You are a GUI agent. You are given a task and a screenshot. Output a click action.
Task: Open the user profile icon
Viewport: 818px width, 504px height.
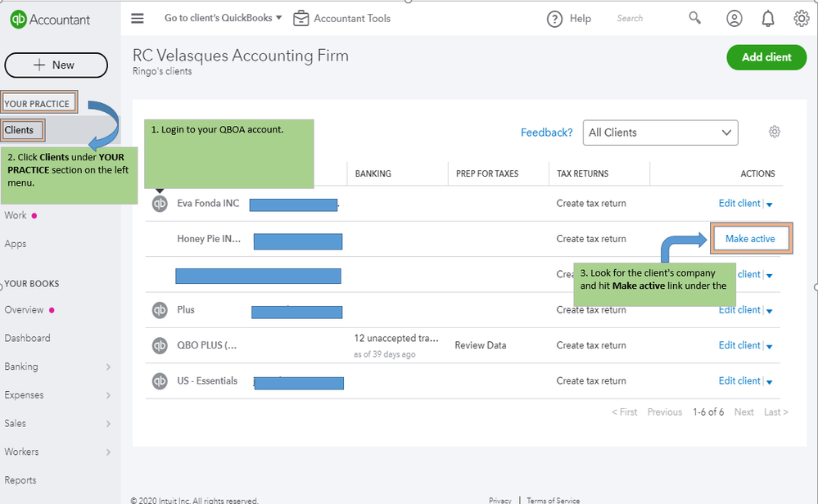pos(734,18)
